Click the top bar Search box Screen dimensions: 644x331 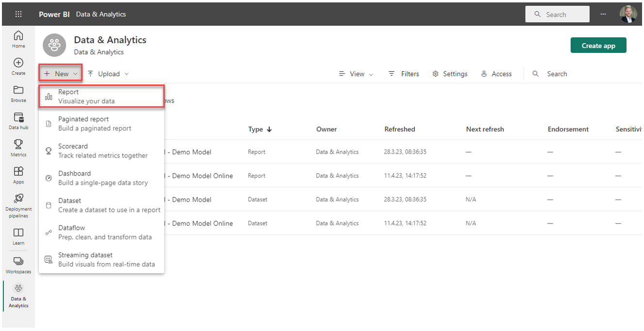(x=557, y=14)
